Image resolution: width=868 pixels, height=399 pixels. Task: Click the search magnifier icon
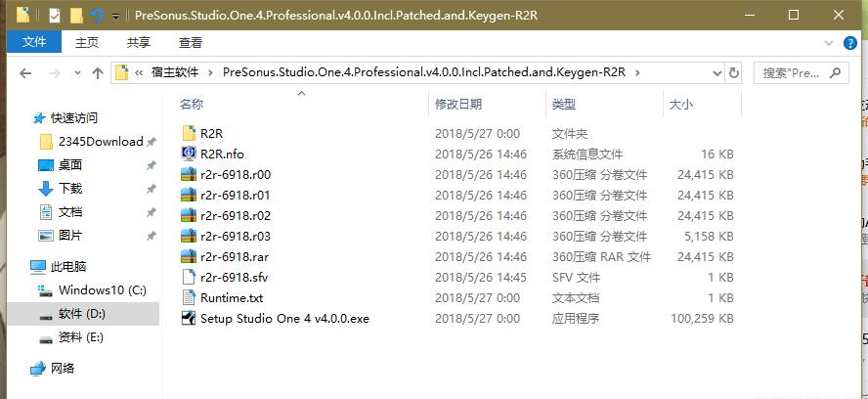[x=835, y=72]
